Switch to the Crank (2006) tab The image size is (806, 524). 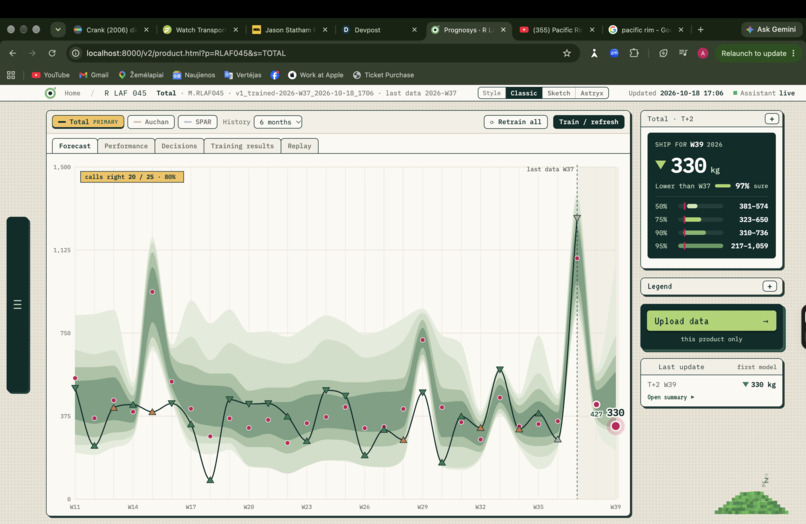pyautogui.click(x=111, y=30)
